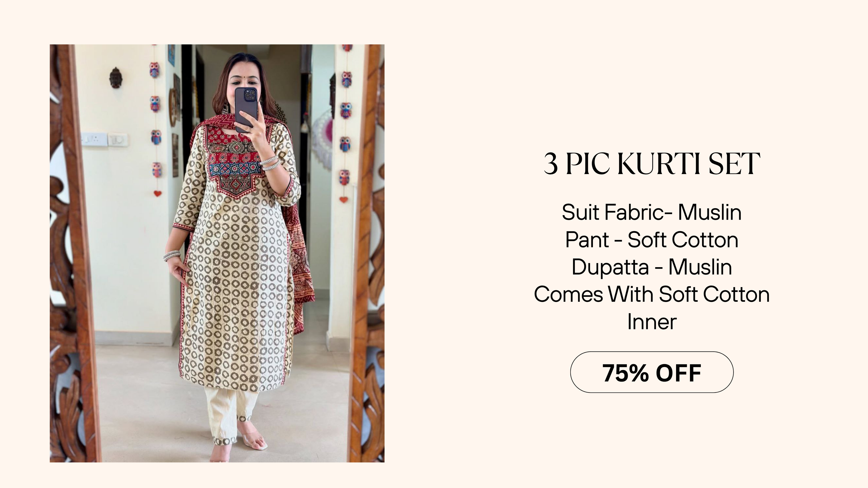Select the 3 PIC KURTI SET heading
Screen dimensions: 868x488
652,164
